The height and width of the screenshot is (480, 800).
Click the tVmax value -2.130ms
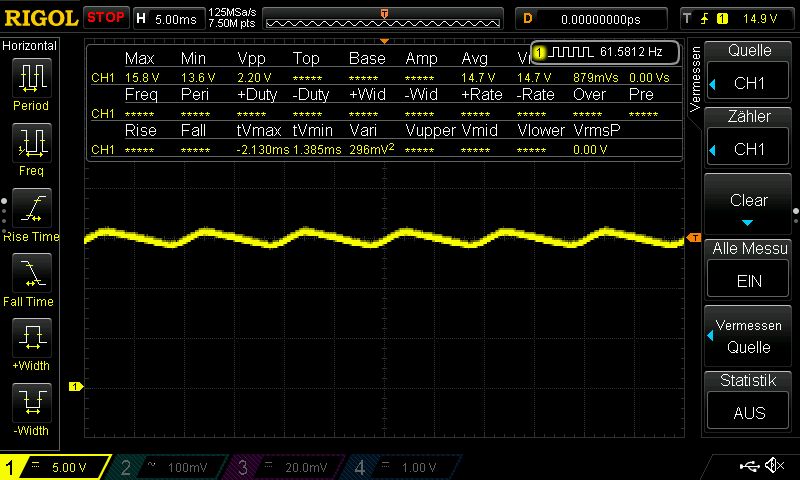click(x=263, y=149)
